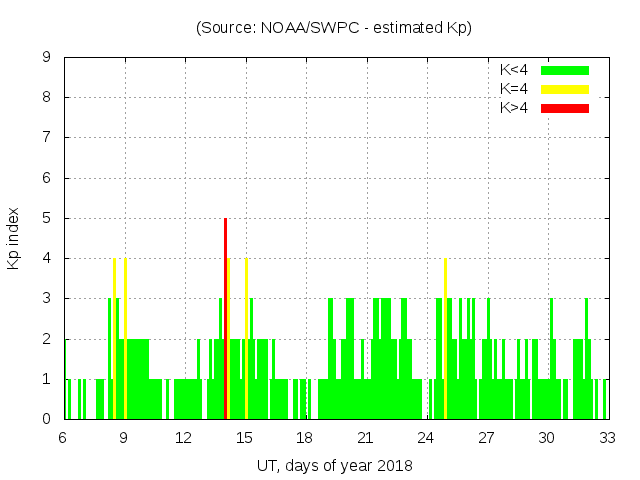Click y-axis tick label 0
The width and height of the screenshot is (640, 480).
(47, 419)
